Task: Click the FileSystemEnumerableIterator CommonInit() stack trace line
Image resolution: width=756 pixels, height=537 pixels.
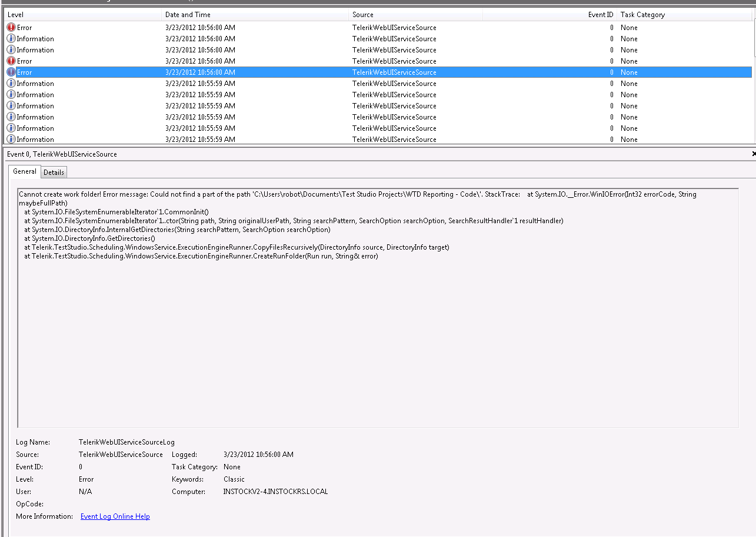Action: tap(116, 211)
